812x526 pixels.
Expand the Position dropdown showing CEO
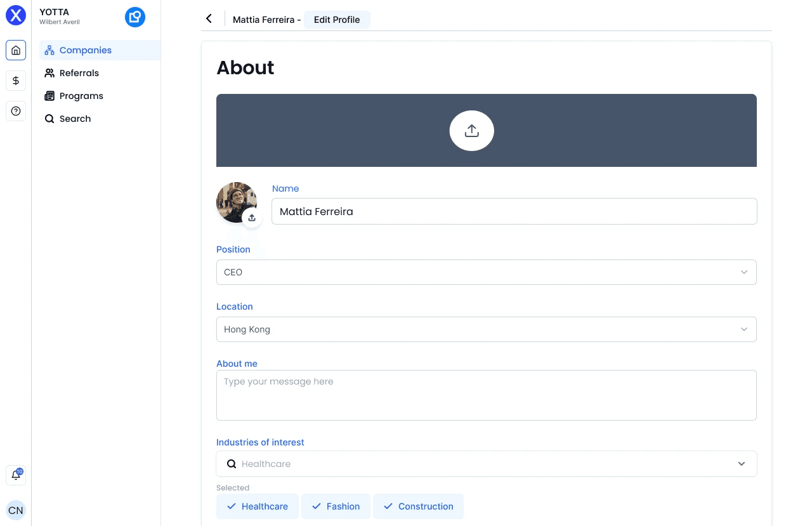pyautogui.click(x=743, y=272)
